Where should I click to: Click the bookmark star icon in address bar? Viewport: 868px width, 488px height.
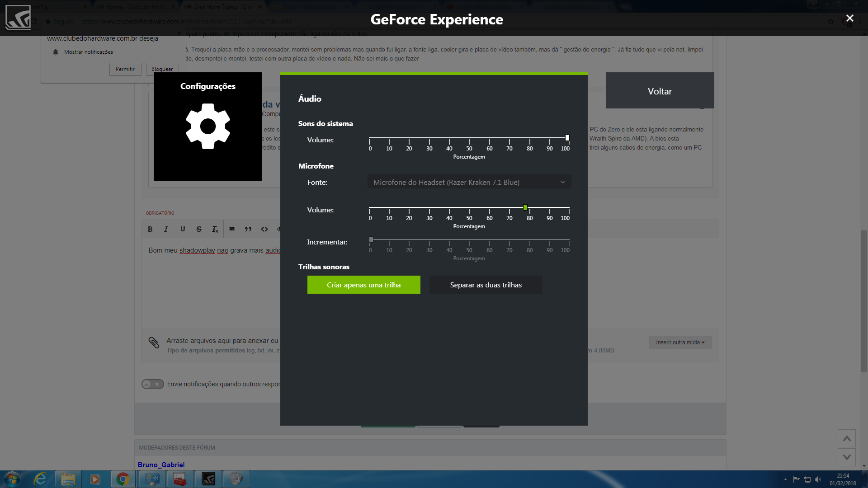click(831, 21)
